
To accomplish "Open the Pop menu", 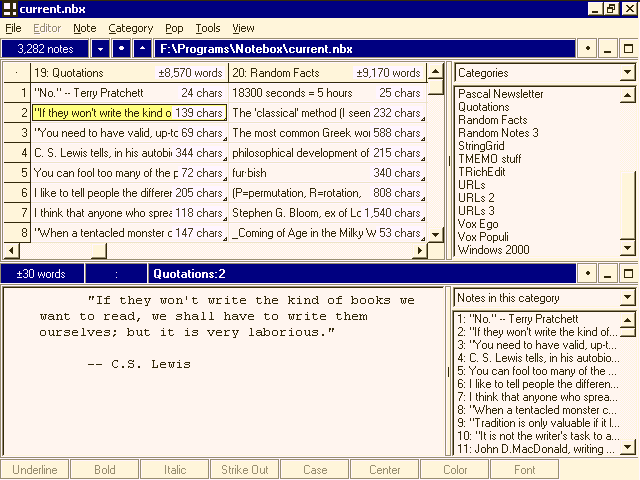I will pos(174,28).
